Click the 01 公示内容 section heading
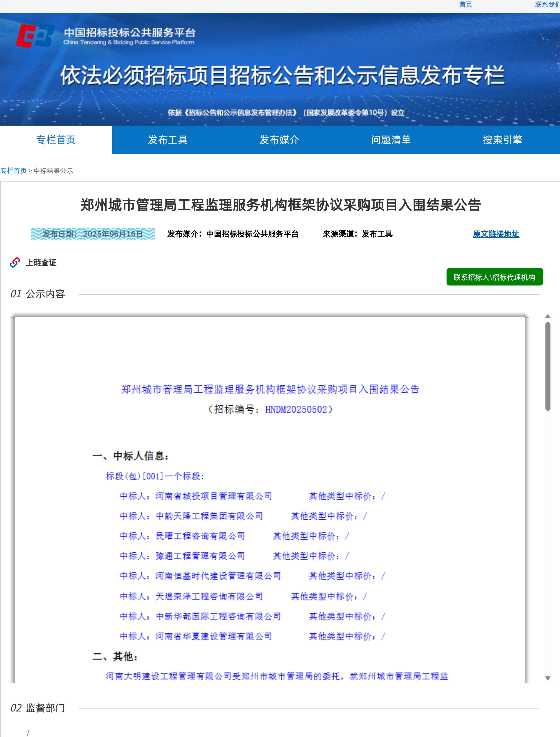This screenshot has height=737, width=560. pyautogui.click(x=38, y=294)
